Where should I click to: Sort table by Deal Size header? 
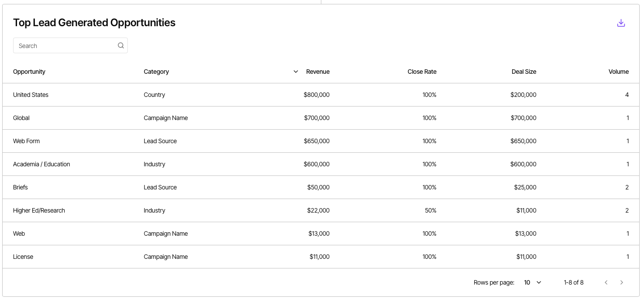(x=524, y=72)
